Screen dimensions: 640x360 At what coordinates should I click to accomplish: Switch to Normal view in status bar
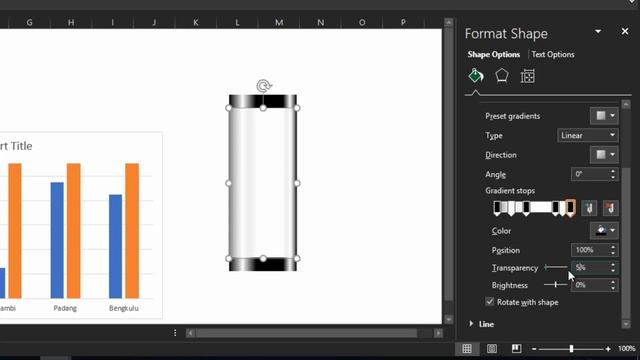pos(467,348)
